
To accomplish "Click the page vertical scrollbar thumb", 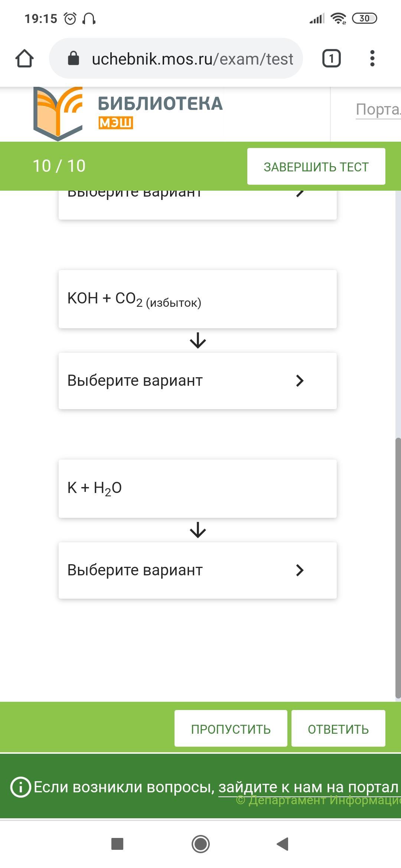I will coord(398,568).
